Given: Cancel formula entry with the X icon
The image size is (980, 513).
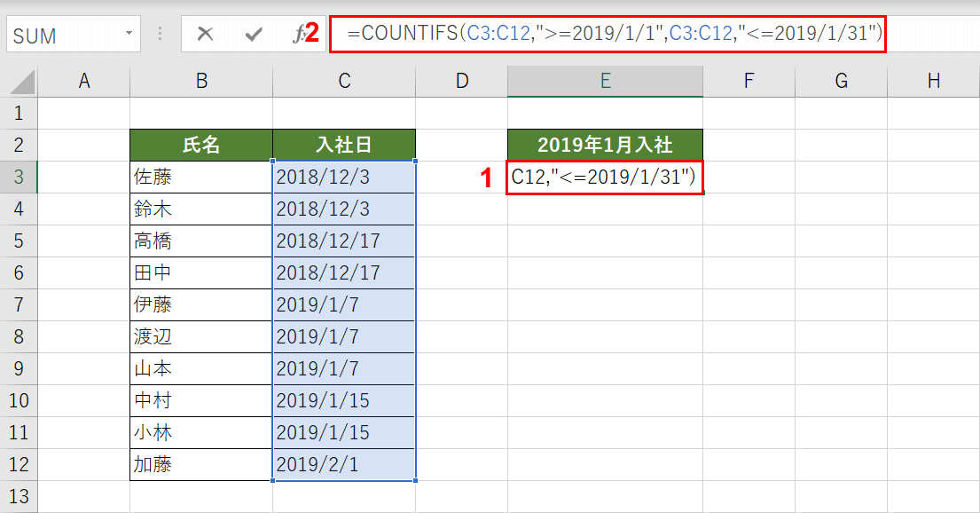Looking at the screenshot, I should 205,34.
